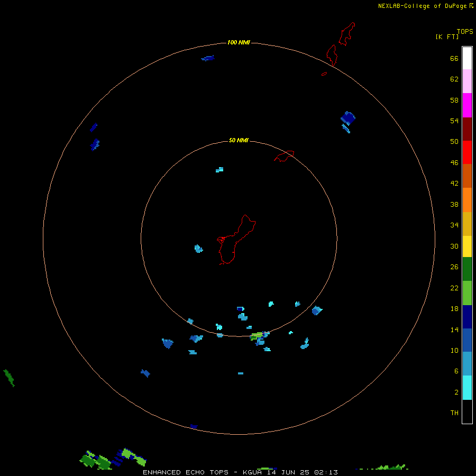Select the dark green legend swatch
The height and width of the screenshot is (476, 476).
pyautogui.click(x=467, y=269)
